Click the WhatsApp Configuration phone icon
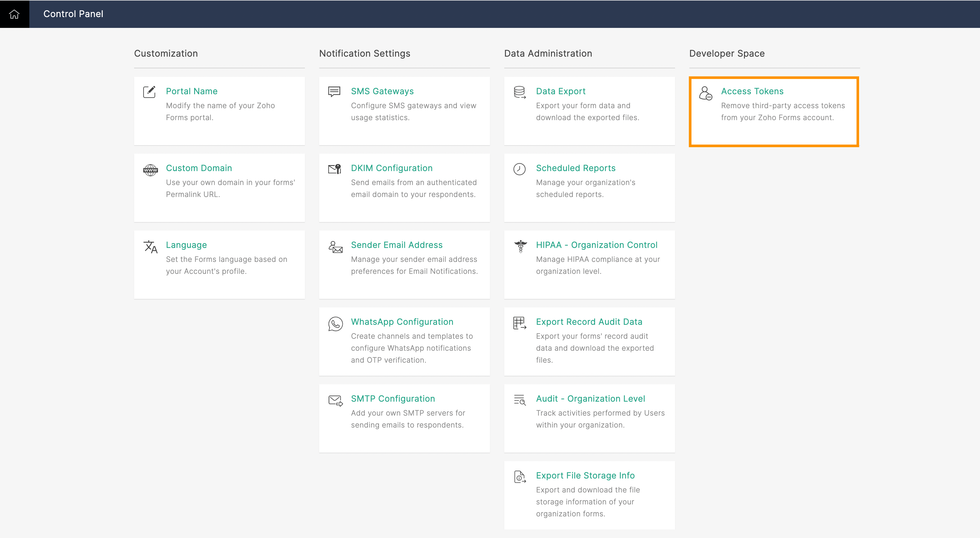 click(x=335, y=324)
